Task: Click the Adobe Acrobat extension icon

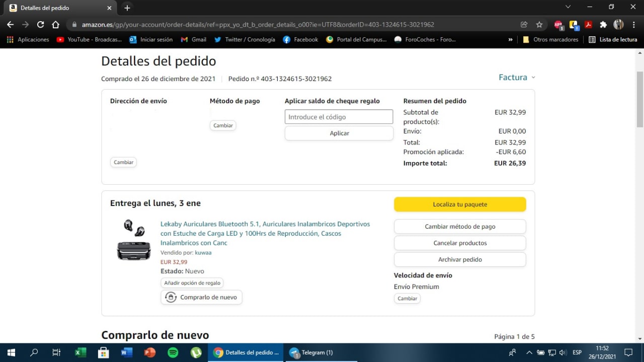Action: click(x=588, y=24)
